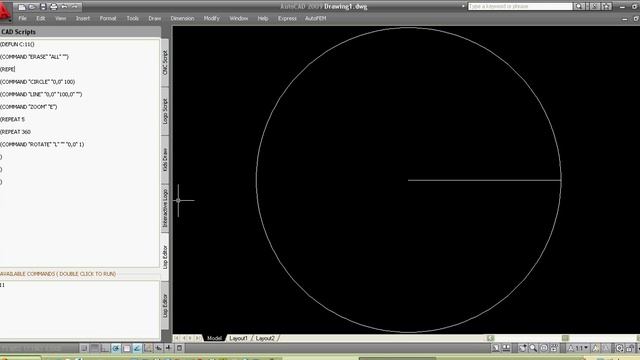This screenshot has width=640, height=360.
Task: Switch to the CNC Script side tab
Action: [x=165, y=62]
